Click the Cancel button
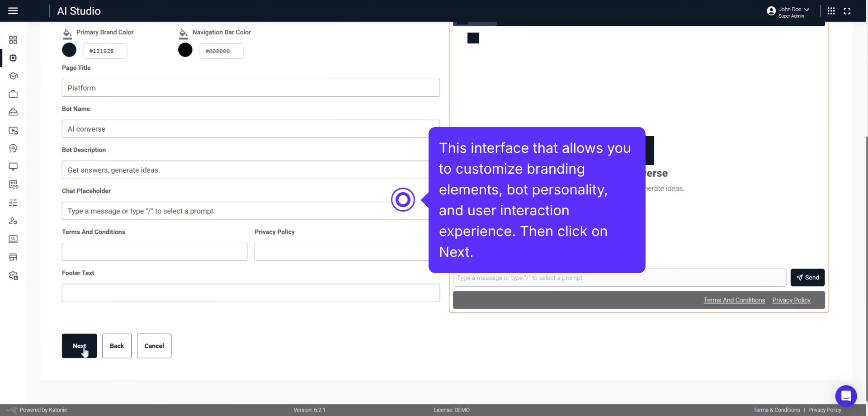The width and height of the screenshot is (868, 416). [x=154, y=345]
